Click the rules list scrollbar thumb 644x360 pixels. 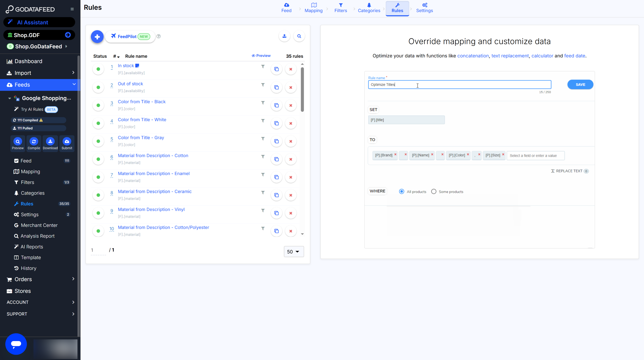pyautogui.click(x=302, y=89)
